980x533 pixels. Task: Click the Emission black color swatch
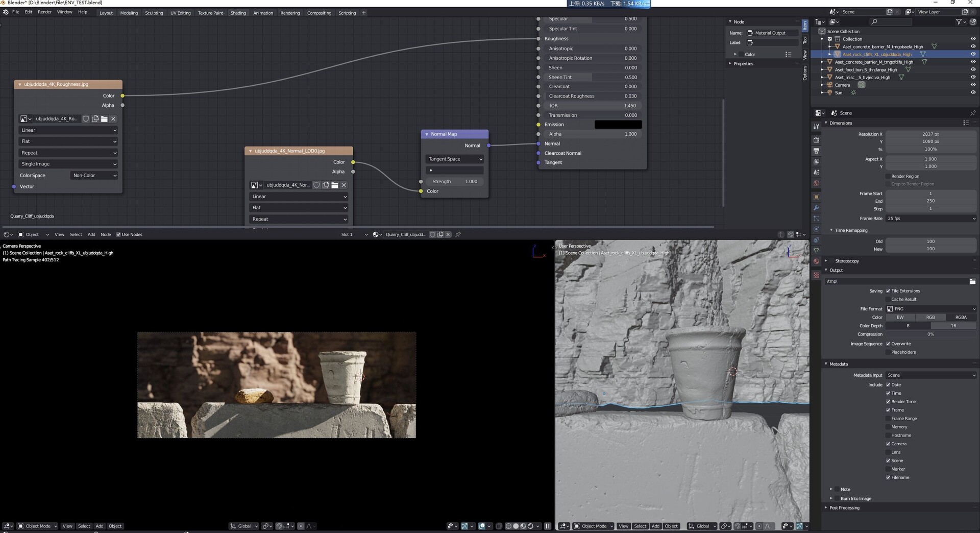(x=618, y=125)
